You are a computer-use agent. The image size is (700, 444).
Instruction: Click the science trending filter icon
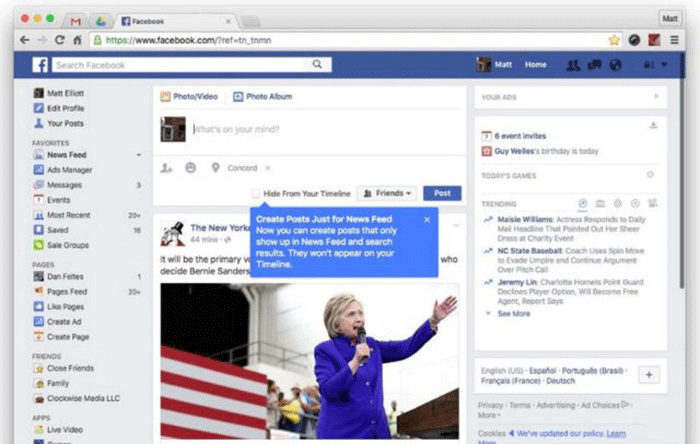point(617,203)
